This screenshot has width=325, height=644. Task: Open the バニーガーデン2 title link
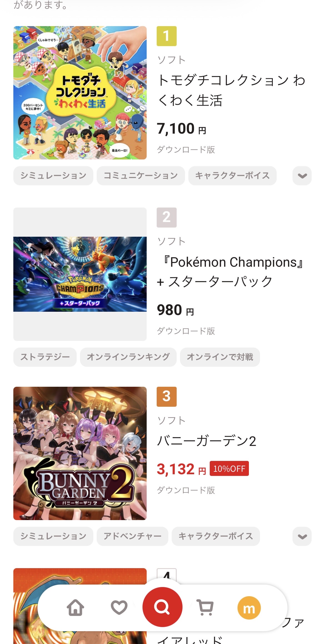click(x=206, y=441)
